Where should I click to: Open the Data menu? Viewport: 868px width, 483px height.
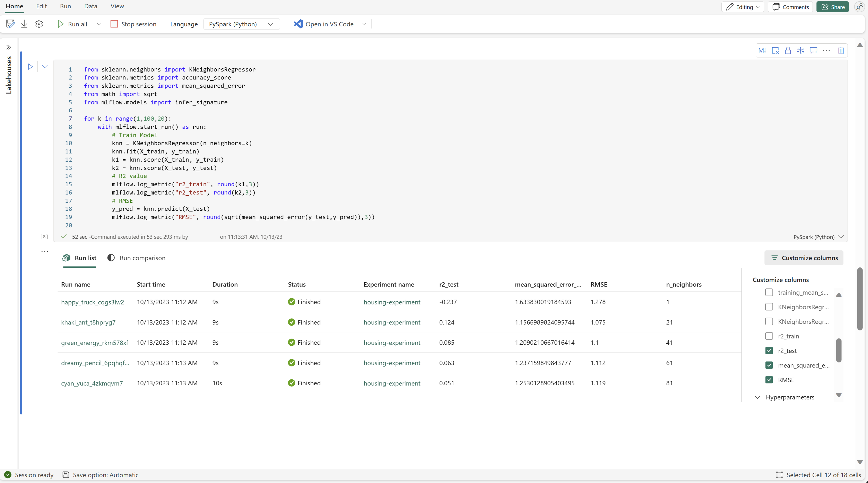click(x=91, y=6)
